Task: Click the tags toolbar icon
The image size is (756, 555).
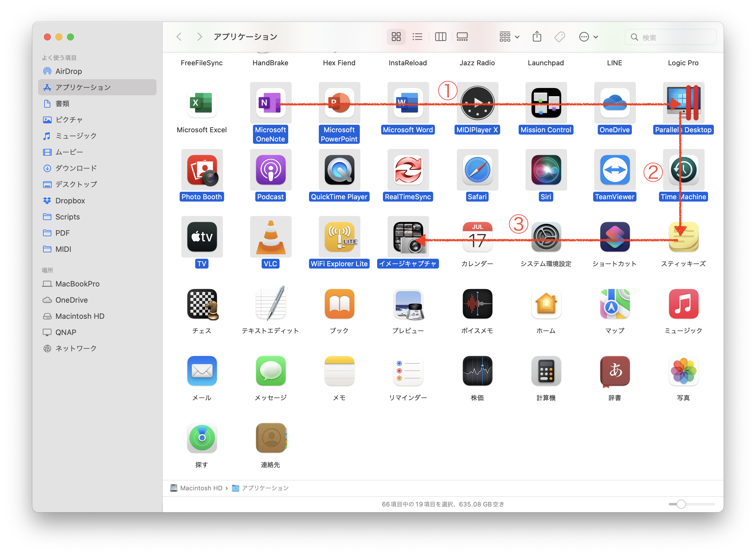Action: 559,37
